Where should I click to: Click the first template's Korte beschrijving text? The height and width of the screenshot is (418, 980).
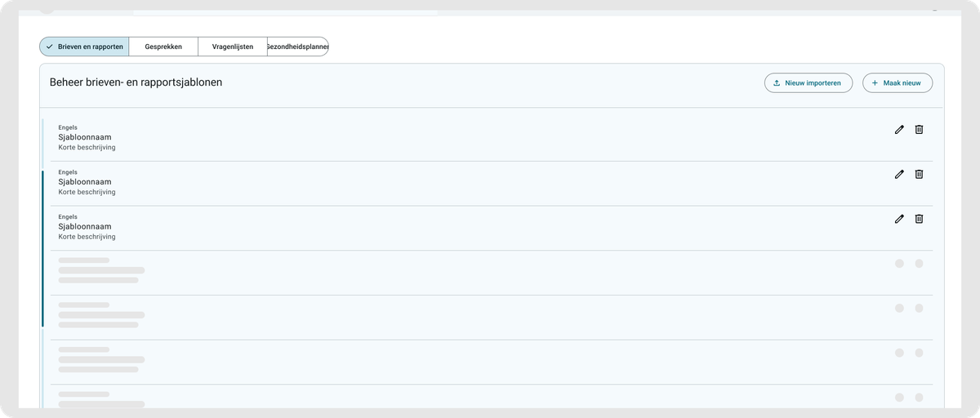point(87,148)
